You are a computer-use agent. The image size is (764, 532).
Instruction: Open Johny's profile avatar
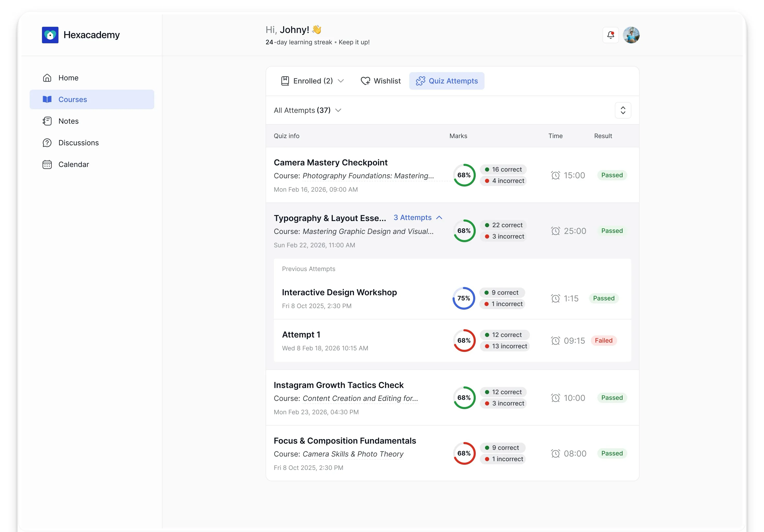coord(631,35)
